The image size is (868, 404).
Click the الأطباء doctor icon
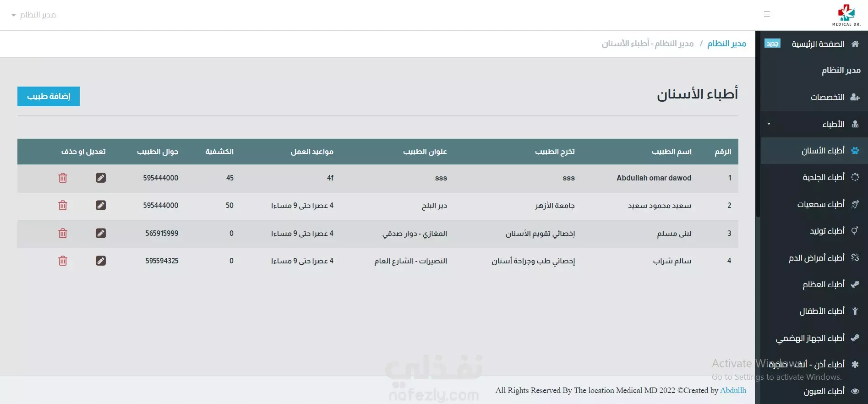pos(855,124)
